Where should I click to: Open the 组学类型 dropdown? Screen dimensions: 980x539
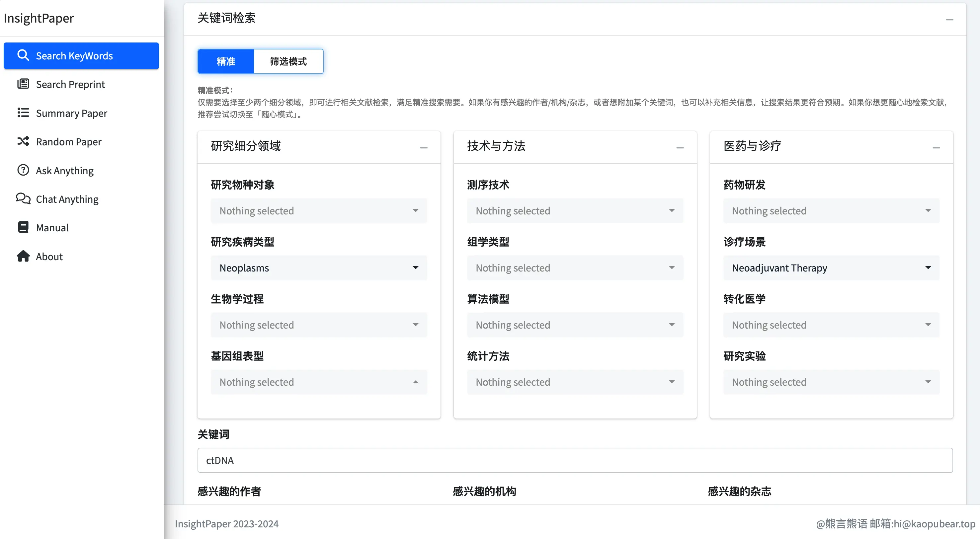click(575, 268)
